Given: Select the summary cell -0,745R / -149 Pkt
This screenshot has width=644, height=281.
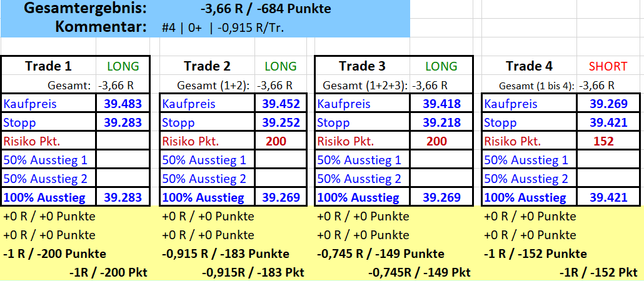Looking at the screenshot, I should pos(419,273).
